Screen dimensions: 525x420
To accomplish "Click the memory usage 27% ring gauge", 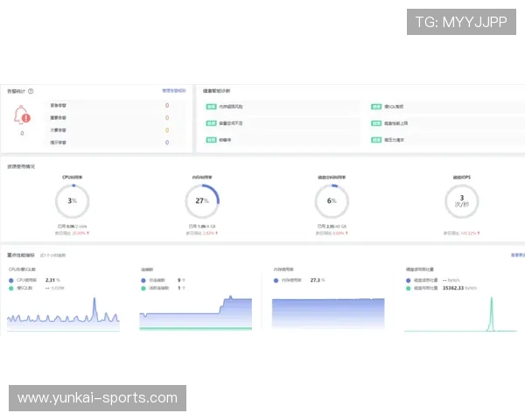I will coord(202,201).
